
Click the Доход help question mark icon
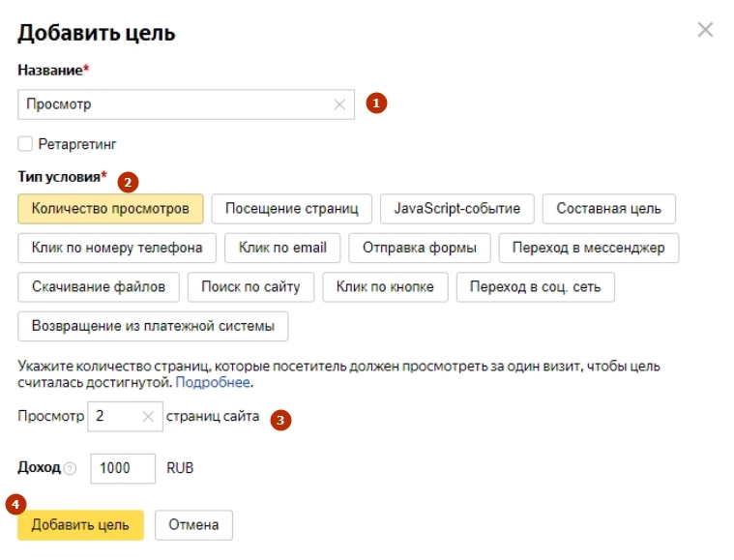[x=70, y=468]
